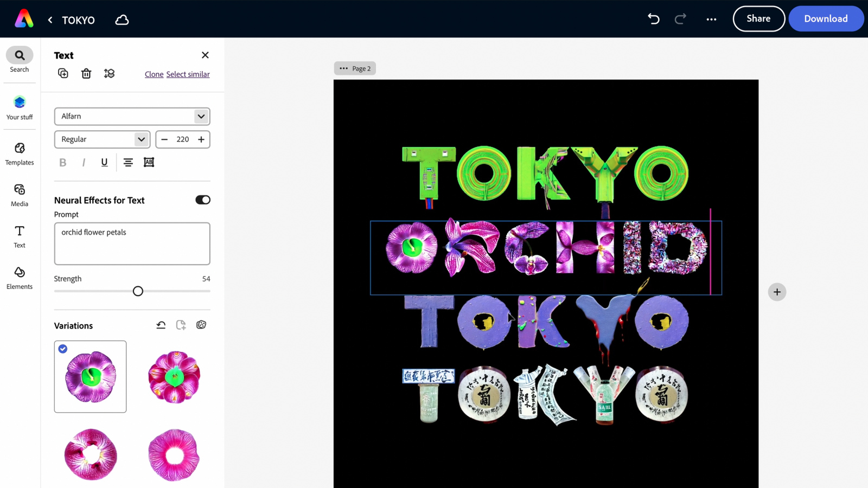868x488 pixels.
Task: Open the Media panel
Action: pyautogui.click(x=20, y=195)
